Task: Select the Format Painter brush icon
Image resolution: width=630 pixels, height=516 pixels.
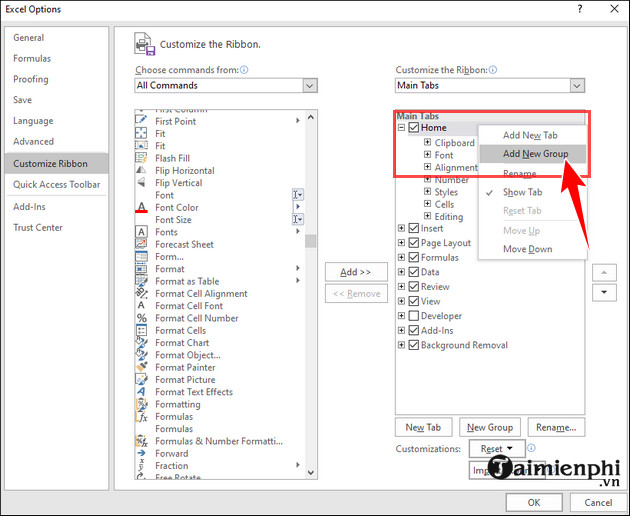Action: pyautogui.click(x=141, y=367)
